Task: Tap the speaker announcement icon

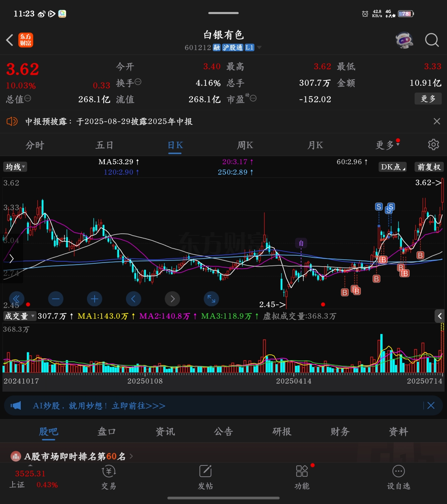Action: point(12,121)
